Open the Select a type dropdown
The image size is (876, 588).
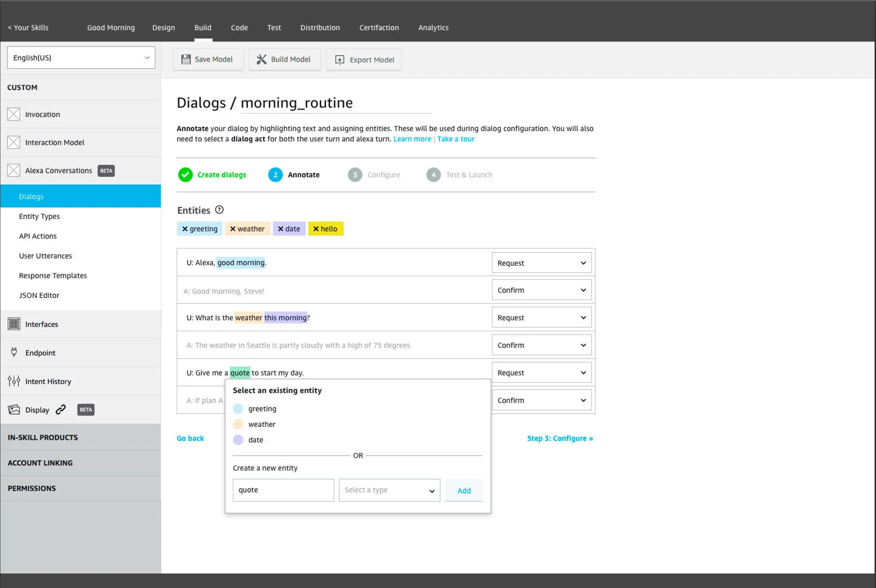click(x=389, y=490)
